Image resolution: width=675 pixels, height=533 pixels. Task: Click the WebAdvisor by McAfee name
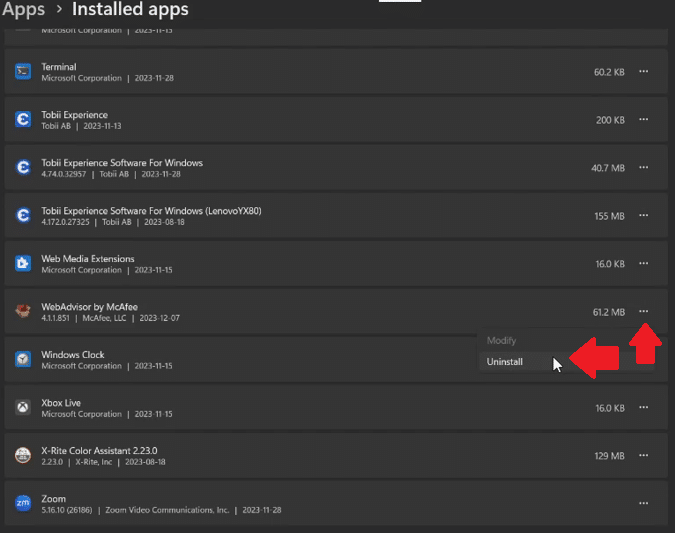pyautogui.click(x=90, y=307)
